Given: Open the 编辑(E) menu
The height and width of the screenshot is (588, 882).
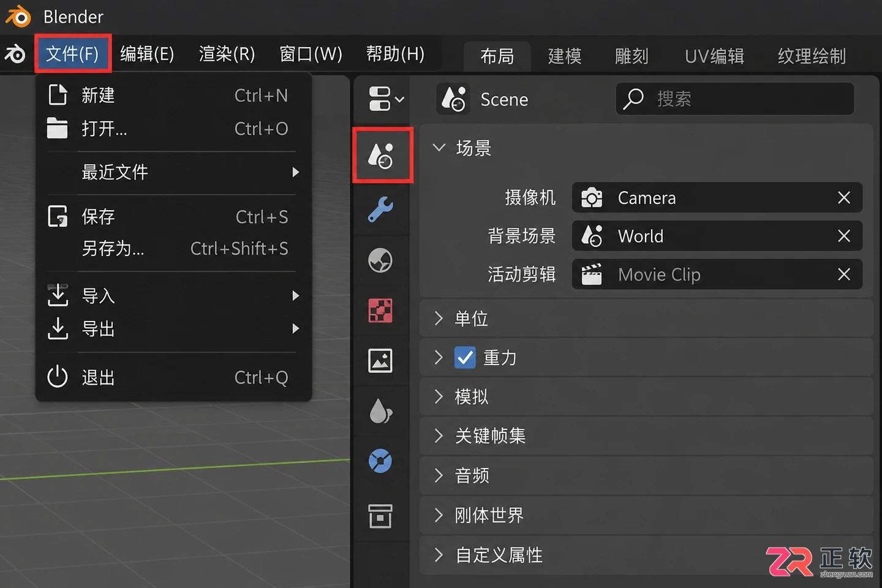Looking at the screenshot, I should pyautogui.click(x=147, y=54).
